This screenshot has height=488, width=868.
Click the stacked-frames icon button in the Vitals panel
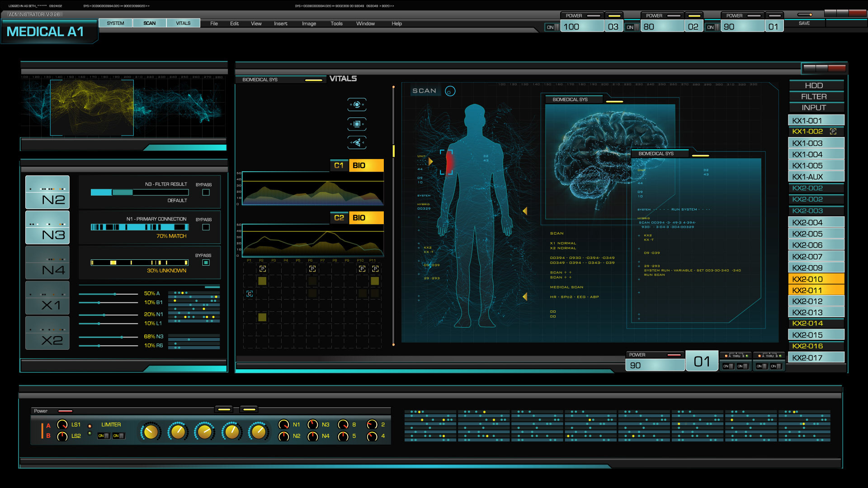357,124
